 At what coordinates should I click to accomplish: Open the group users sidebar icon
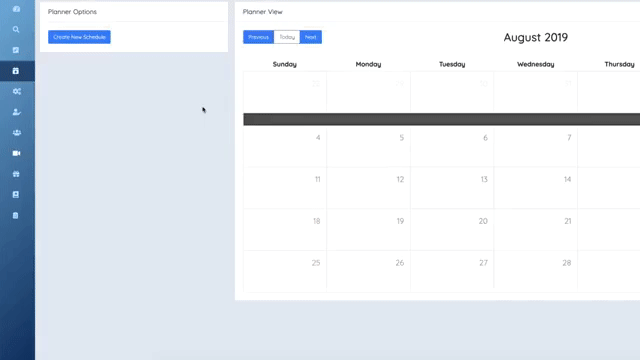click(17, 133)
